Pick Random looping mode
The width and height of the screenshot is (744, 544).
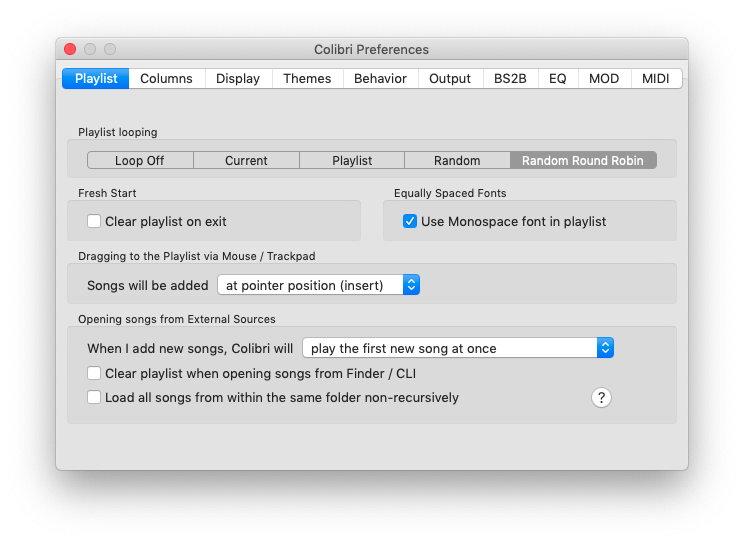(457, 160)
